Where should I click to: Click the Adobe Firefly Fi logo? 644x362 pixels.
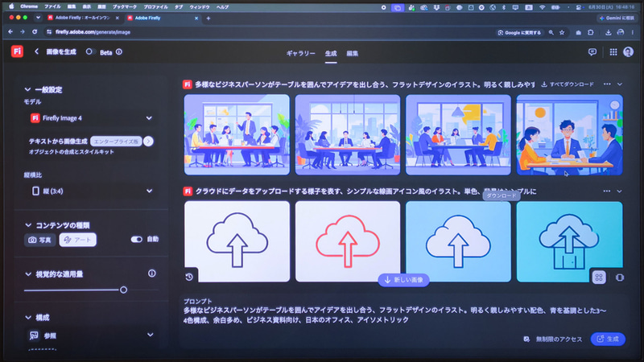click(17, 51)
